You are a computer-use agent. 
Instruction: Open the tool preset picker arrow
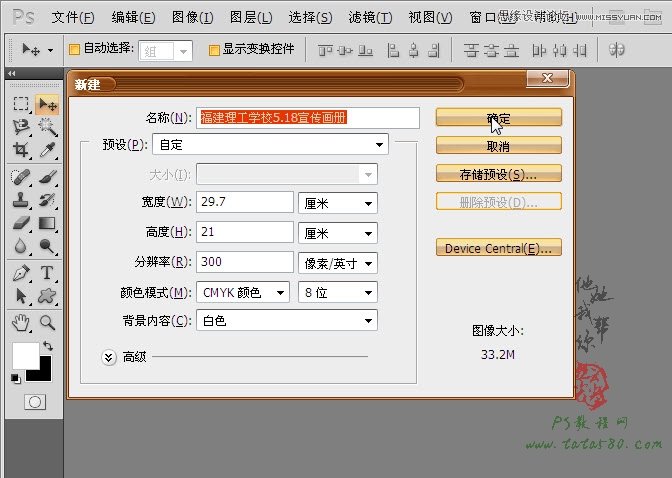point(51,50)
